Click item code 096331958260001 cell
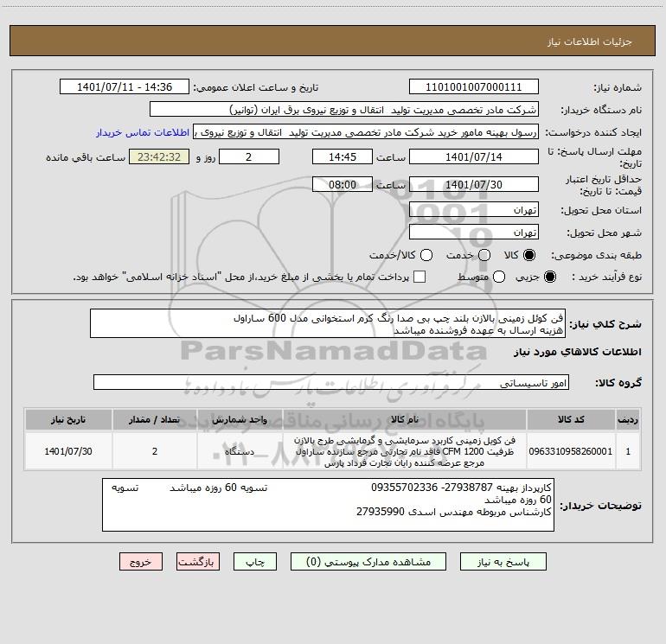Viewport: 666px width, 644px height. pos(571,451)
